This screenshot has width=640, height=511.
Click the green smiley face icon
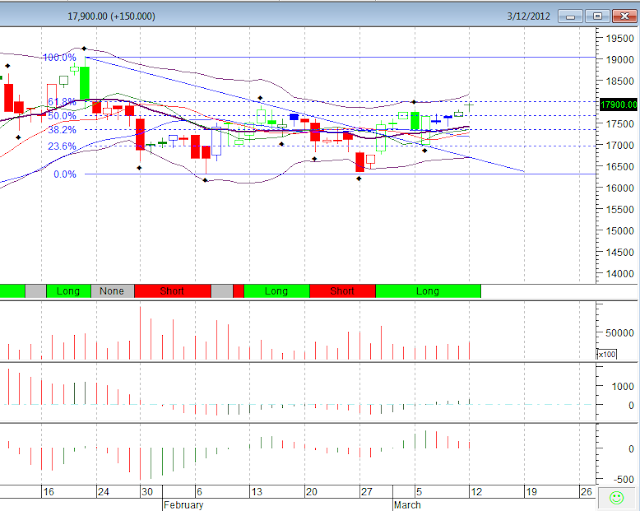click(616, 498)
